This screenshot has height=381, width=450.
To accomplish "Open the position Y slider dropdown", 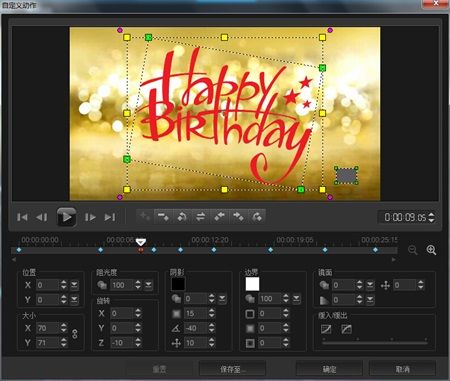I will pyautogui.click(x=74, y=300).
